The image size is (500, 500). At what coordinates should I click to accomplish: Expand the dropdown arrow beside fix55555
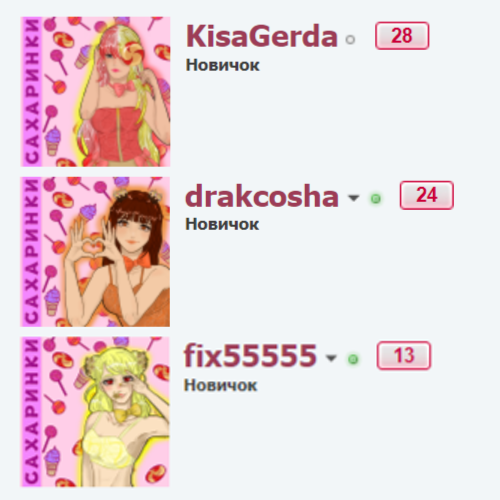(x=331, y=358)
